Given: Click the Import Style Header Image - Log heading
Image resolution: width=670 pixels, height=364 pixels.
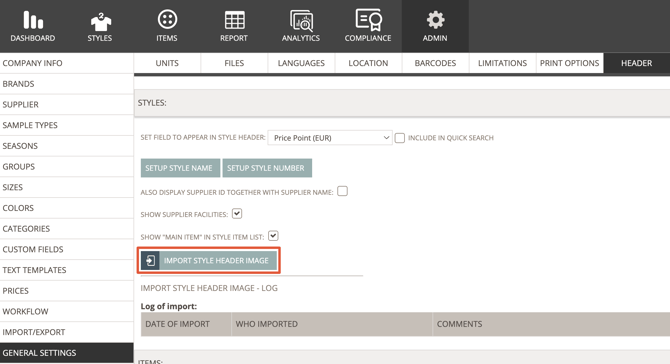Looking at the screenshot, I should tap(209, 288).
